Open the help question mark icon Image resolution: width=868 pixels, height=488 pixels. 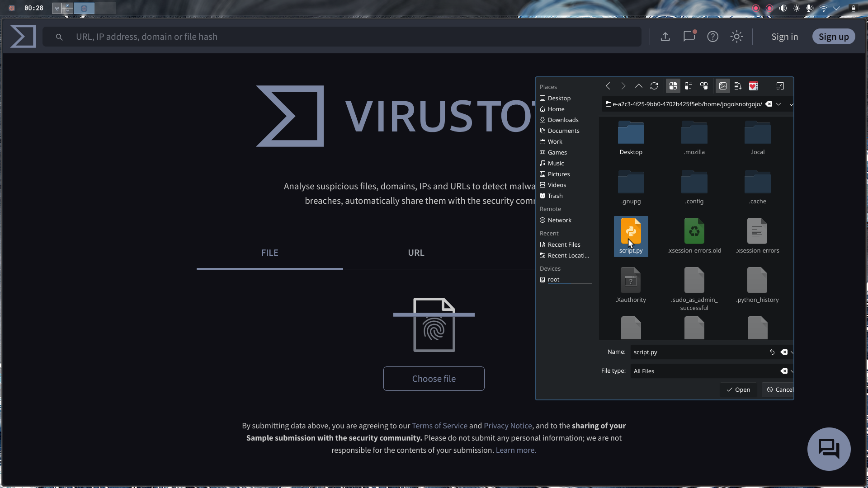713,37
